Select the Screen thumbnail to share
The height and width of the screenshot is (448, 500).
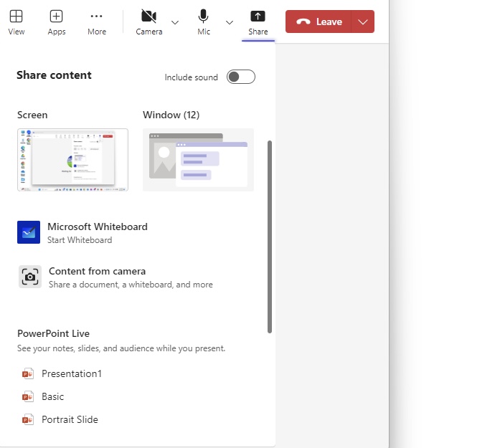tap(72, 160)
